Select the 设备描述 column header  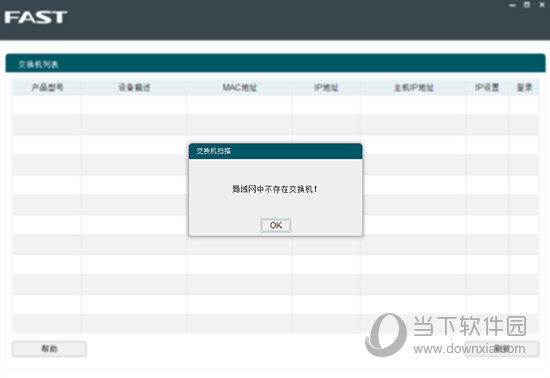coord(134,87)
